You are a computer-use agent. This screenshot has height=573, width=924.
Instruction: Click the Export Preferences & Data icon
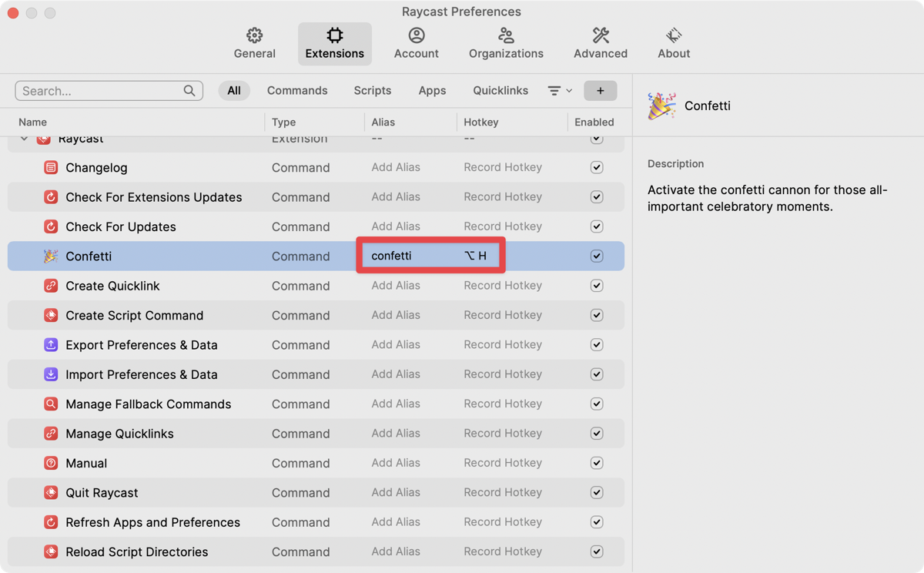coord(51,345)
